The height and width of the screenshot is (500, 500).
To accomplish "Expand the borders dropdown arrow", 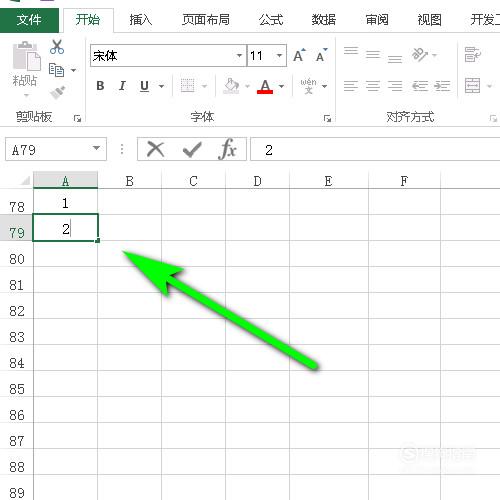I will click(x=204, y=86).
